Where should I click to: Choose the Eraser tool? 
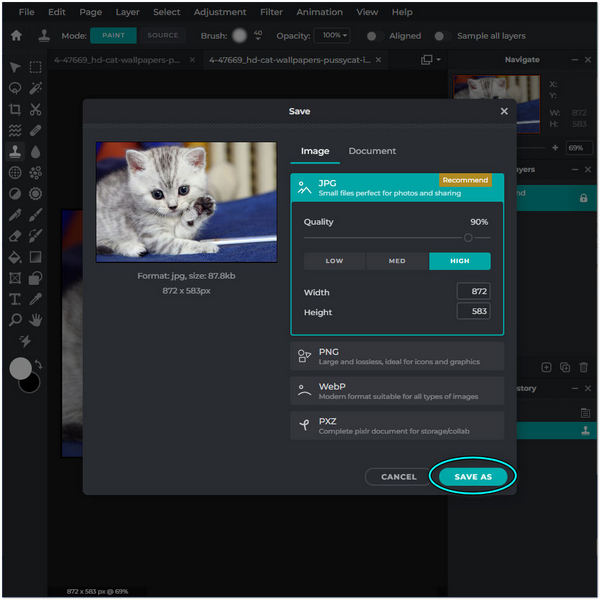tap(15, 236)
